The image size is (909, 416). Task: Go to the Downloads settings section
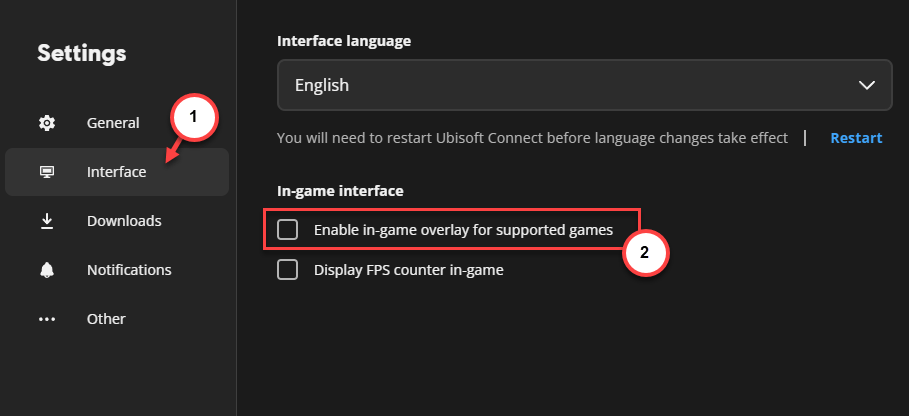pyautogui.click(x=124, y=221)
